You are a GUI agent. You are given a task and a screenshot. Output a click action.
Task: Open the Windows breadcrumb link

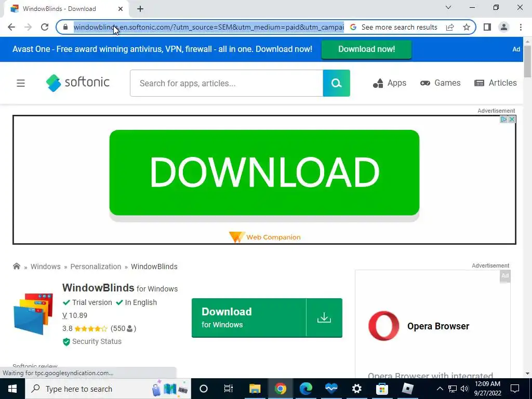pos(46,267)
